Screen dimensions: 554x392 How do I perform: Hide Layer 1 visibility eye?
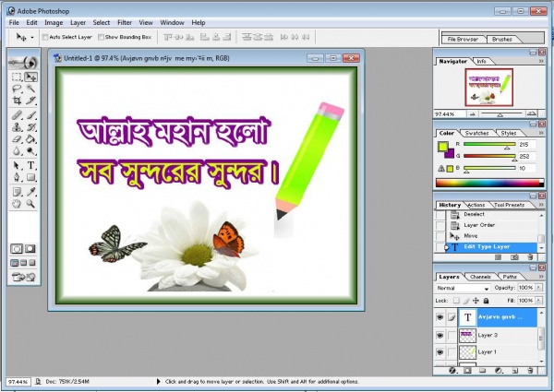440,351
